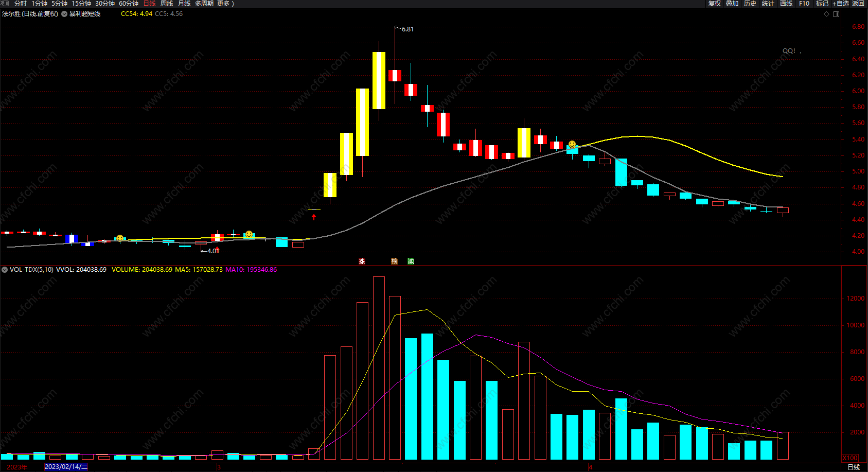Click the orange 榜 marker icon
Image resolution: width=868 pixels, height=472 pixels.
pos(394,261)
